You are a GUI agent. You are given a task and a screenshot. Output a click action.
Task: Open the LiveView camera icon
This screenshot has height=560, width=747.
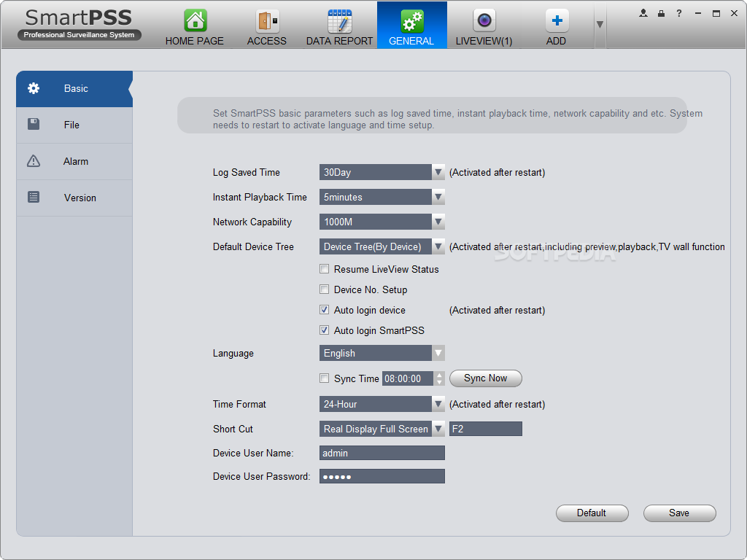484,20
